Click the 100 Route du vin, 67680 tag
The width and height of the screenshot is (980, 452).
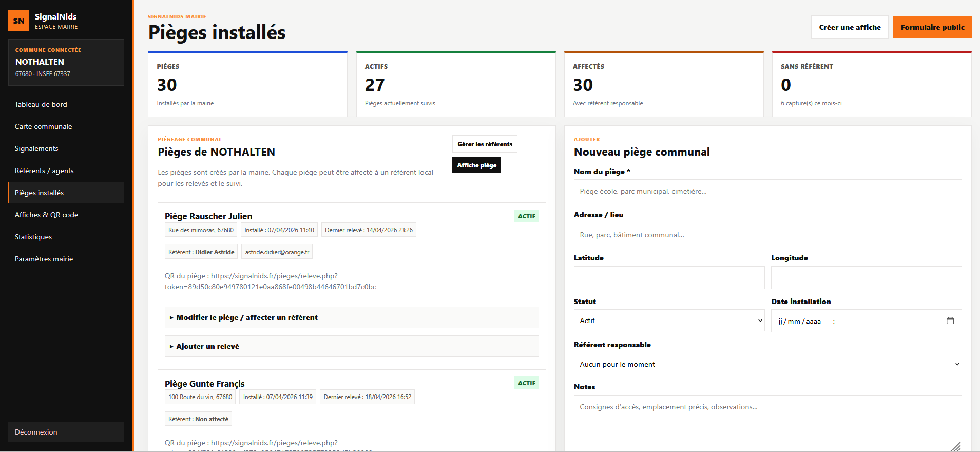point(200,397)
